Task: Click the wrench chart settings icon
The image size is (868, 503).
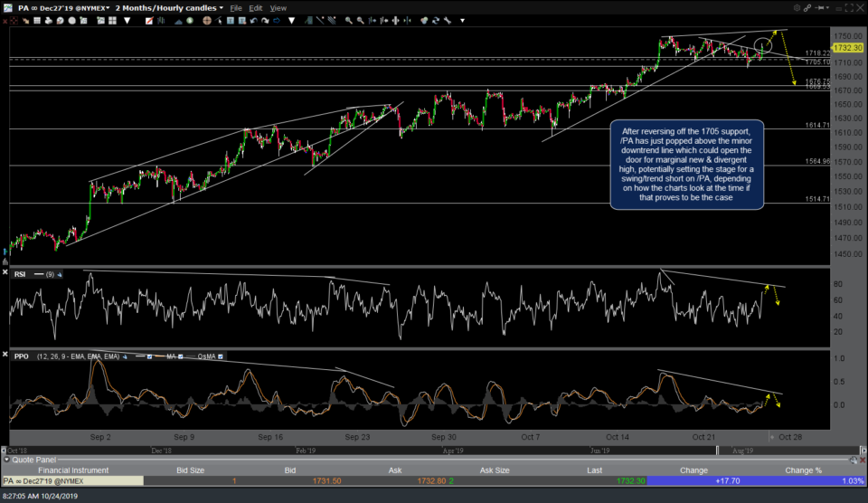Action: tap(447, 20)
